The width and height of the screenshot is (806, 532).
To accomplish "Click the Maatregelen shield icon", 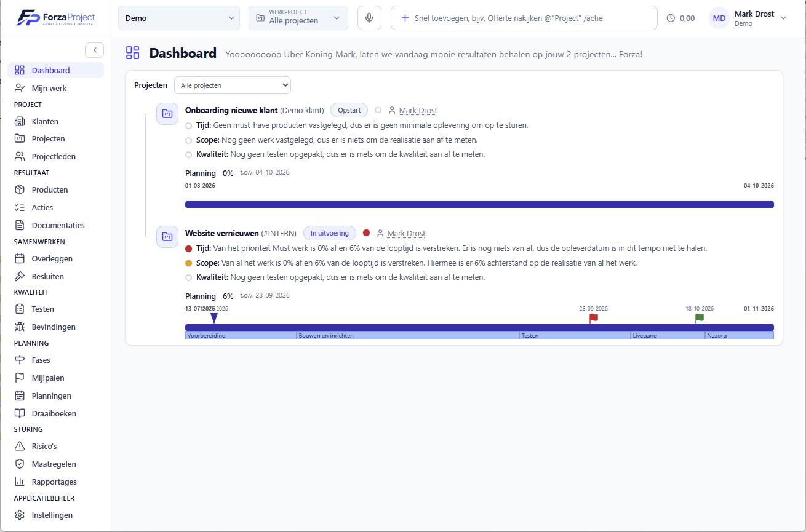I will coord(20,464).
